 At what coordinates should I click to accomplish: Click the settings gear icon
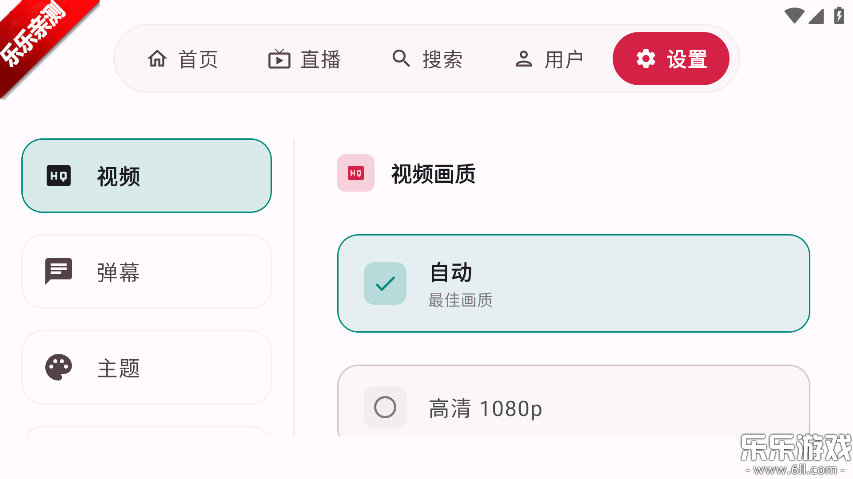[x=646, y=59]
